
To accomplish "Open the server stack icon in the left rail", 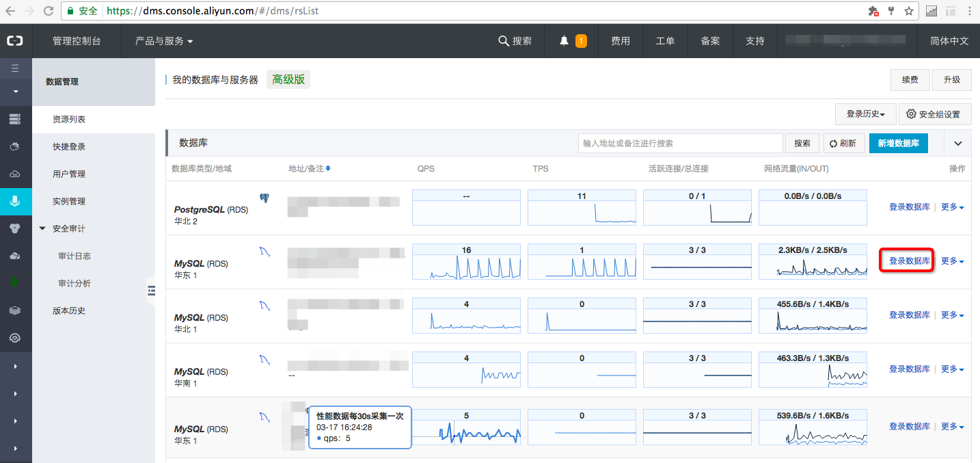I will (x=15, y=120).
